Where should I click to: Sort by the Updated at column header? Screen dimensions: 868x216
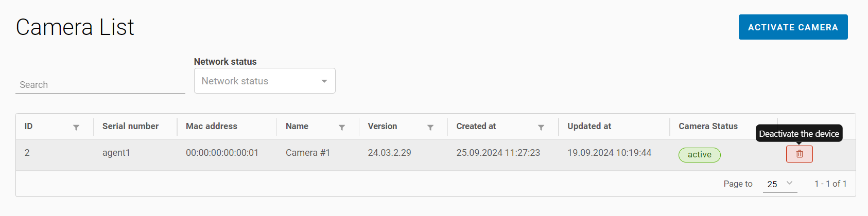tap(589, 127)
